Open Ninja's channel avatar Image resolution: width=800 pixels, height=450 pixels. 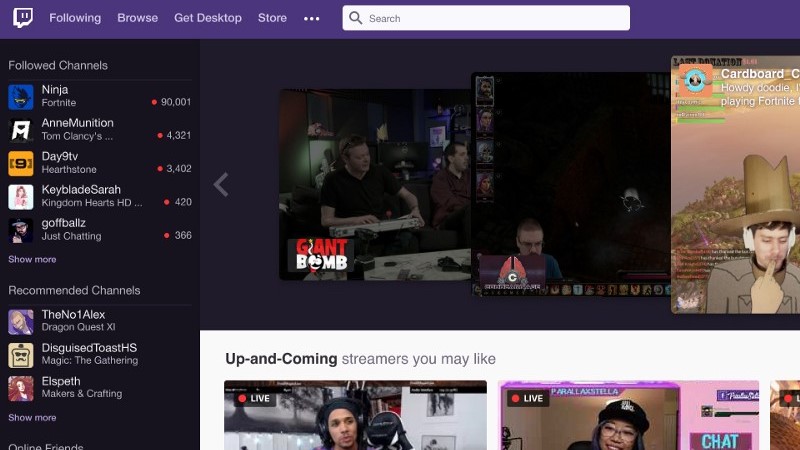(21, 97)
